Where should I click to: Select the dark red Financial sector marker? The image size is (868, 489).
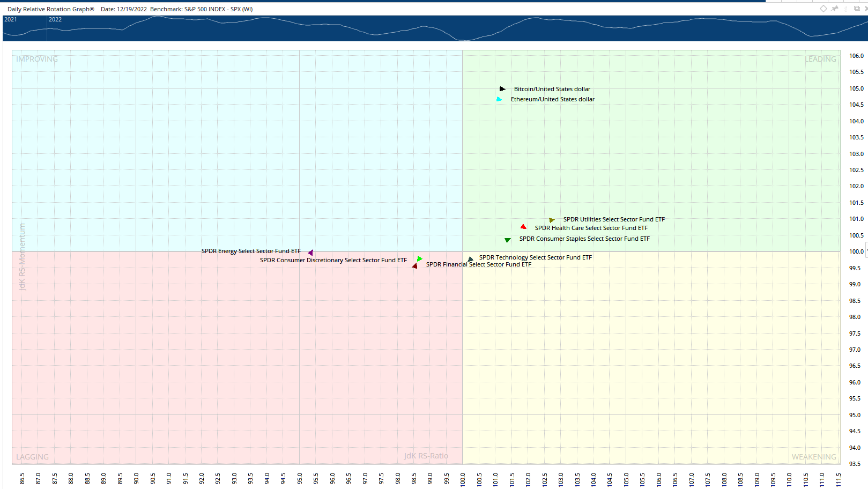coord(414,266)
